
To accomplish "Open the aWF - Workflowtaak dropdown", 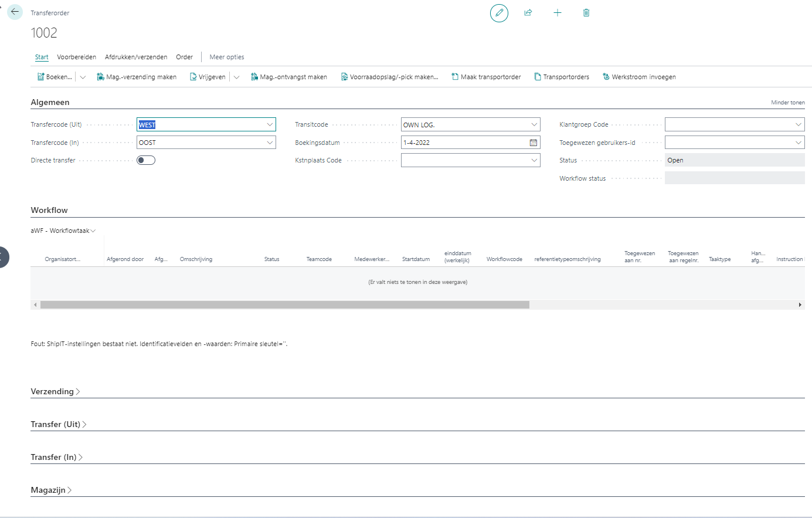I will tap(63, 231).
